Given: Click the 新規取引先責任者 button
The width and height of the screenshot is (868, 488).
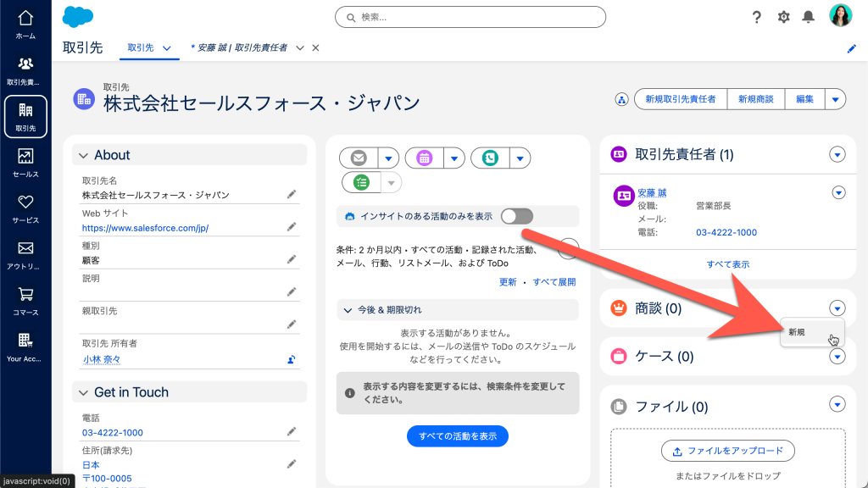Looking at the screenshot, I should tap(681, 100).
